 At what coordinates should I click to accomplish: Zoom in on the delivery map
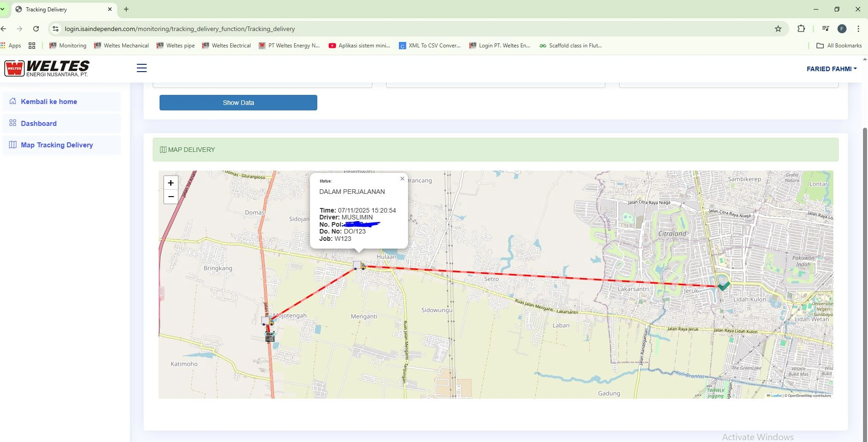[x=170, y=183]
